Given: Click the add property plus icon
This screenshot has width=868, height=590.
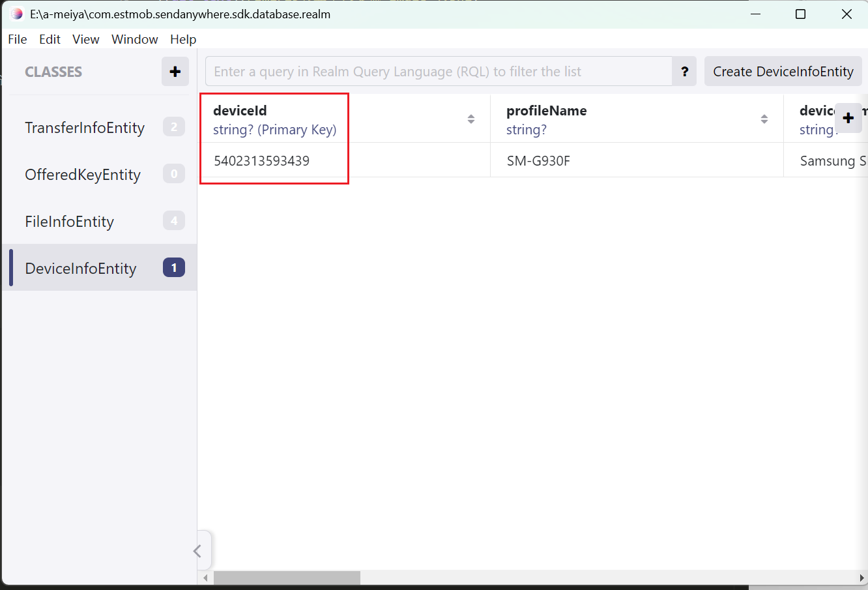Looking at the screenshot, I should [848, 118].
